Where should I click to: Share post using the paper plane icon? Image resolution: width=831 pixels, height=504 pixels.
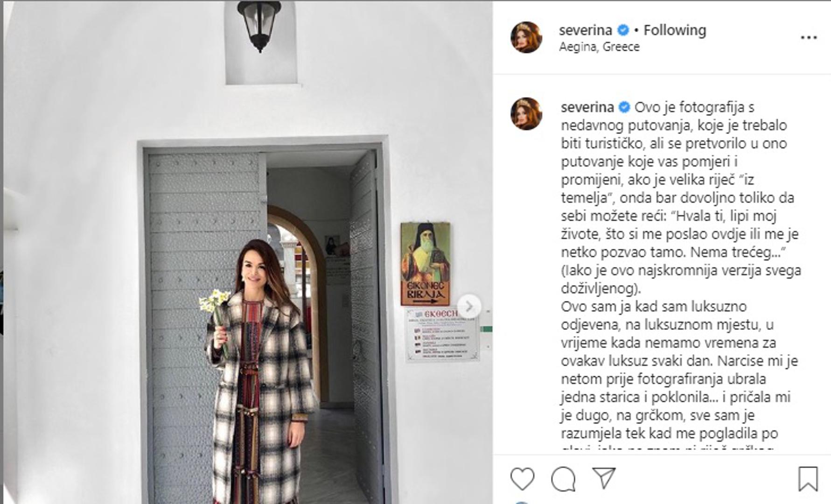tap(604, 478)
